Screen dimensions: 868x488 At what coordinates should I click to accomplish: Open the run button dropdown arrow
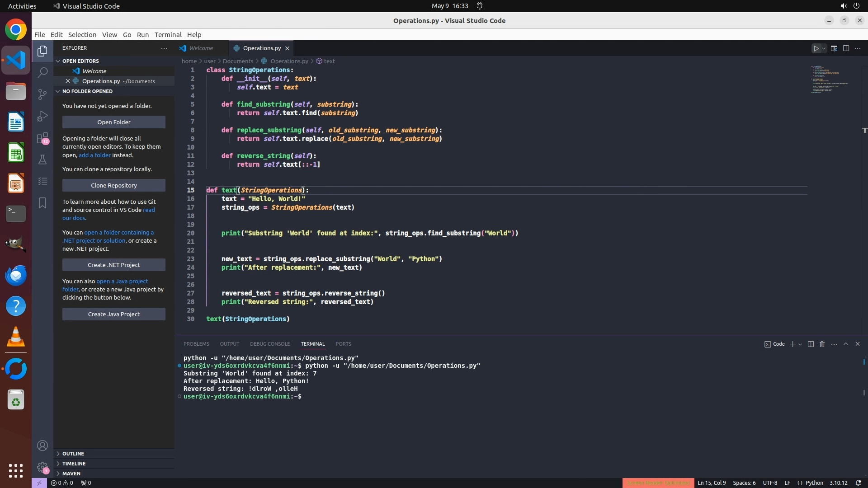click(824, 48)
